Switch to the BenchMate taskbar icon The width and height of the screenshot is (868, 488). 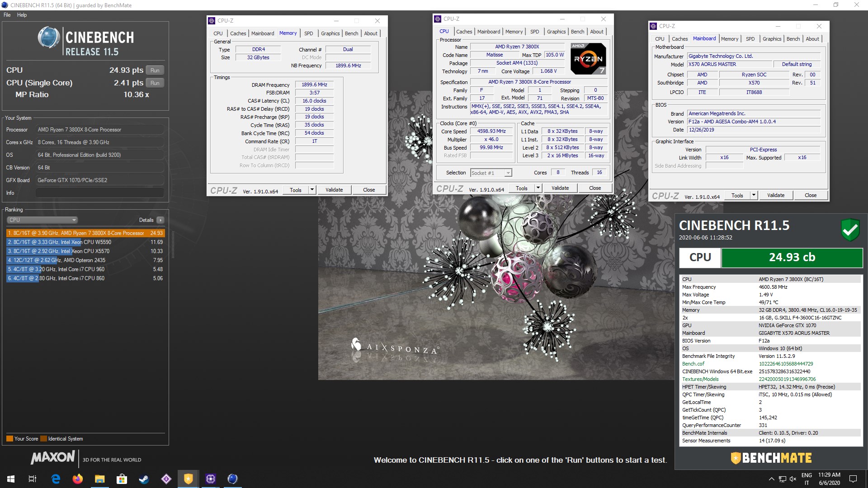pyautogui.click(x=188, y=479)
